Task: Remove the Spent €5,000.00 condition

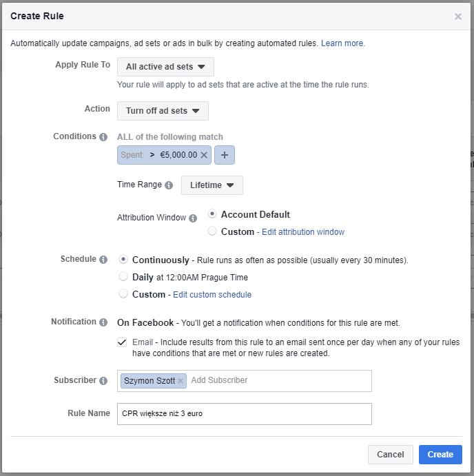Action: (x=204, y=156)
